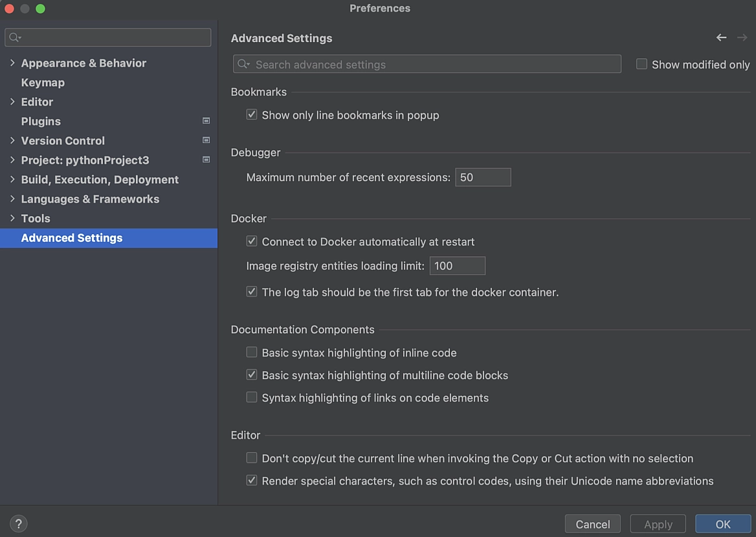Expand the Project: pythonProject3 node
Screen dimensions: 756x537
point(12,160)
